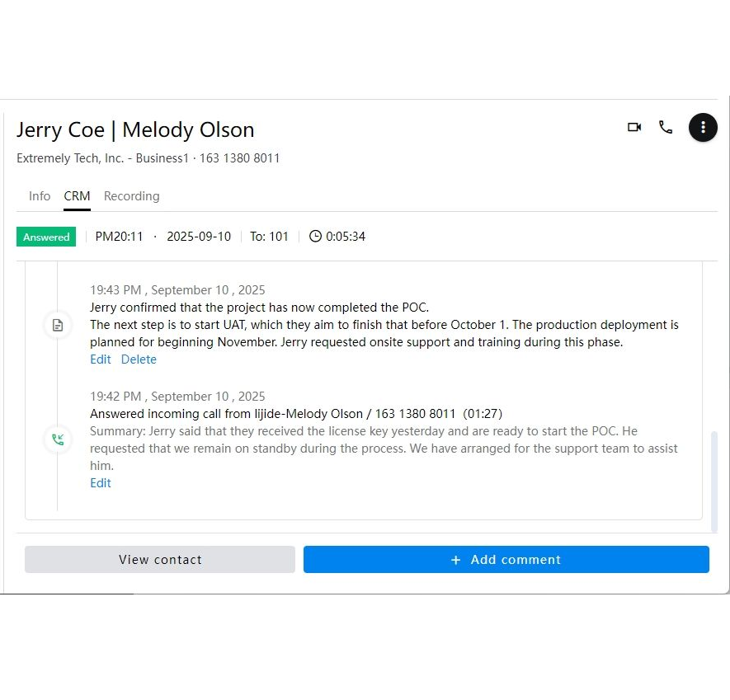This screenshot has height=700, width=730.
Task: Delete the POC completion comment
Action: click(x=139, y=359)
